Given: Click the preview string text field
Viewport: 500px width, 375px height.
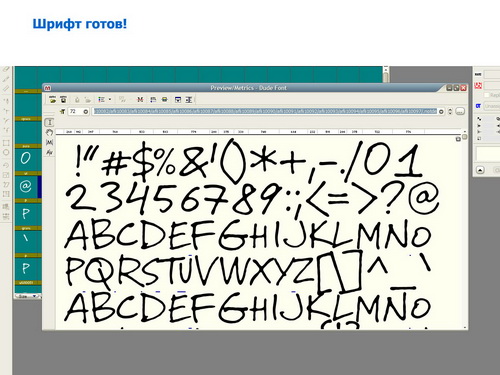Looking at the screenshot, I should point(265,111).
